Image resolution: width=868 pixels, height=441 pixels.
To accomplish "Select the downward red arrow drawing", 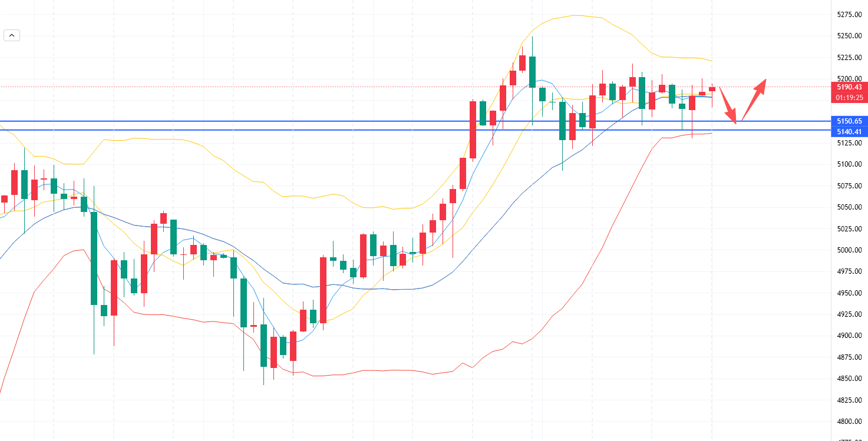I will click(x=728, y=105).
